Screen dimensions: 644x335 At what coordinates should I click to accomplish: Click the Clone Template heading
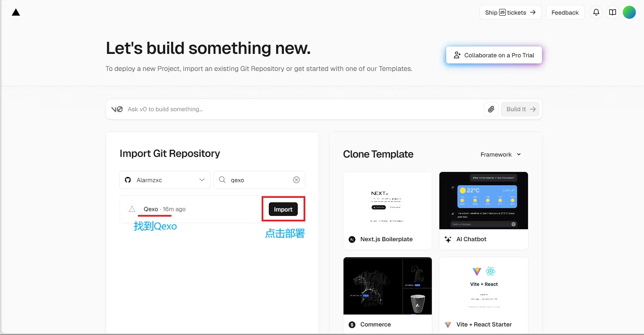coord(378,154)
